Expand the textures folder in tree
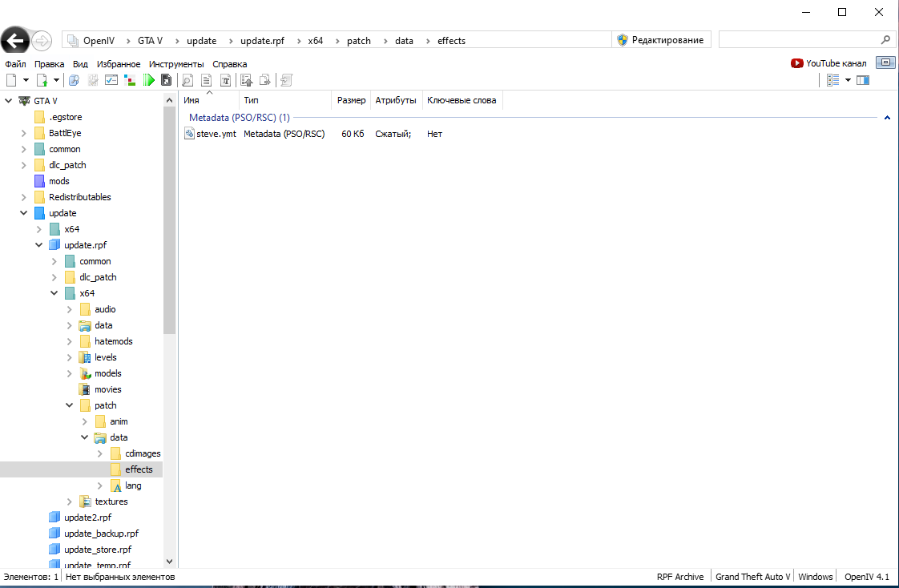 click(70, 501)
